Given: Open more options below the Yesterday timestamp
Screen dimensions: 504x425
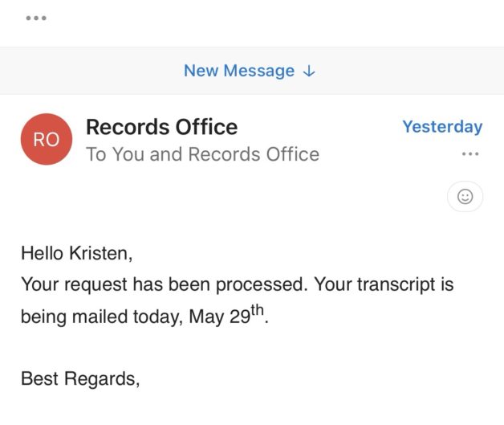Looking at the screenshot, I should [x=470, y=153].
